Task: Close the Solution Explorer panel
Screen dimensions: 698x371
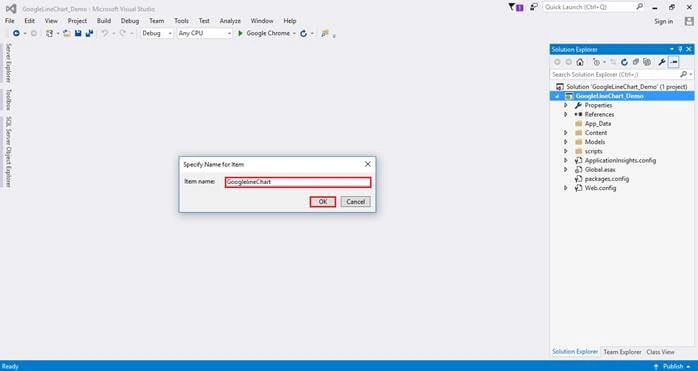Action: (689, 49)
